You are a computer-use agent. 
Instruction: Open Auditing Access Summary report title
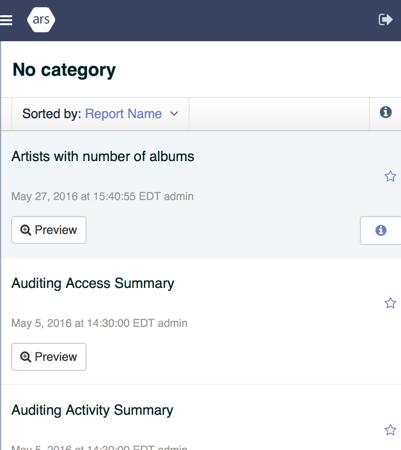[93, 284]
